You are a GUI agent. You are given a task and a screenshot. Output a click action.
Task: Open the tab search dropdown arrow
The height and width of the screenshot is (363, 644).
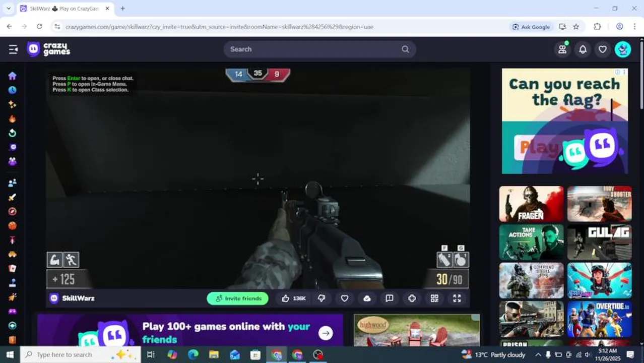tap(8, 9)
